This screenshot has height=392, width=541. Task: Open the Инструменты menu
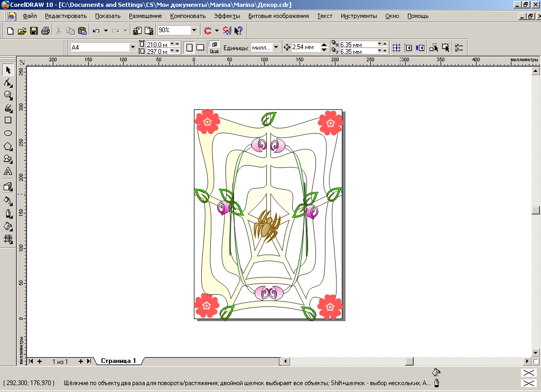point(359,16)
